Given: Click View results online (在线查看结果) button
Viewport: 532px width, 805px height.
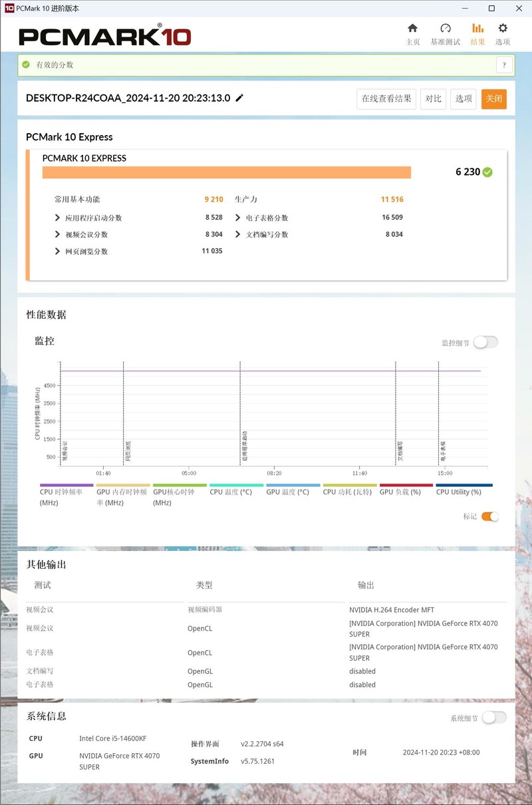Looking at the screenshot, I should [387, 98].
